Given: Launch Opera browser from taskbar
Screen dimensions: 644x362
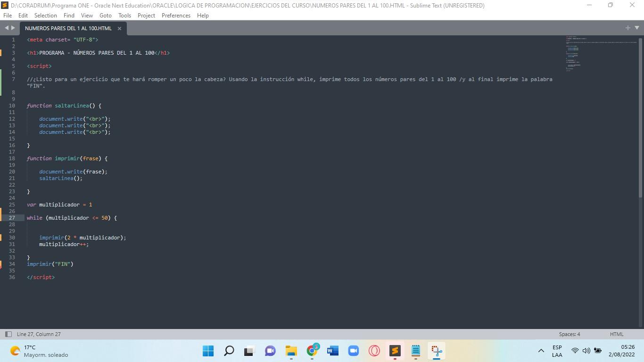Looking at the screenshot, I should [x=374, y=351].
